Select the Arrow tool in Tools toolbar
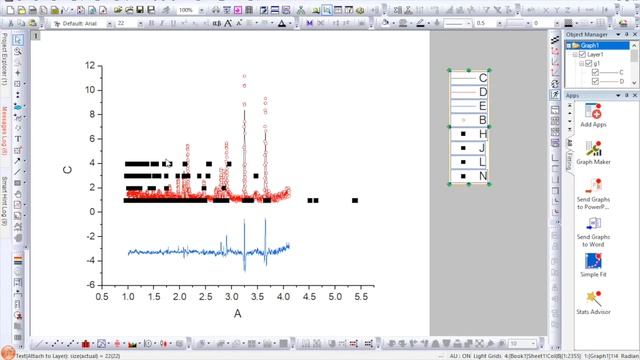Image resolution: width=640 pixels, height=360 pixels. pos(18,161)
